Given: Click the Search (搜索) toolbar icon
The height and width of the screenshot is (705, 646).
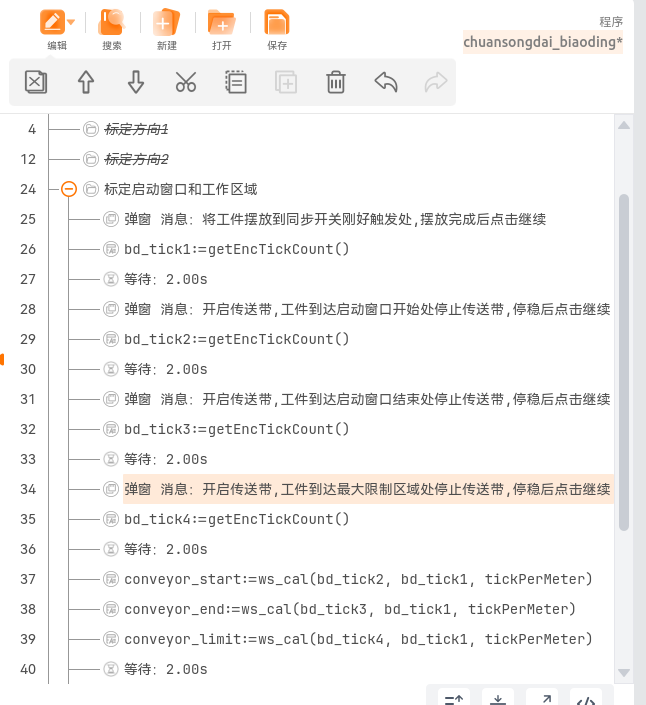Looking at the screenshot, I should coord(112,28).
